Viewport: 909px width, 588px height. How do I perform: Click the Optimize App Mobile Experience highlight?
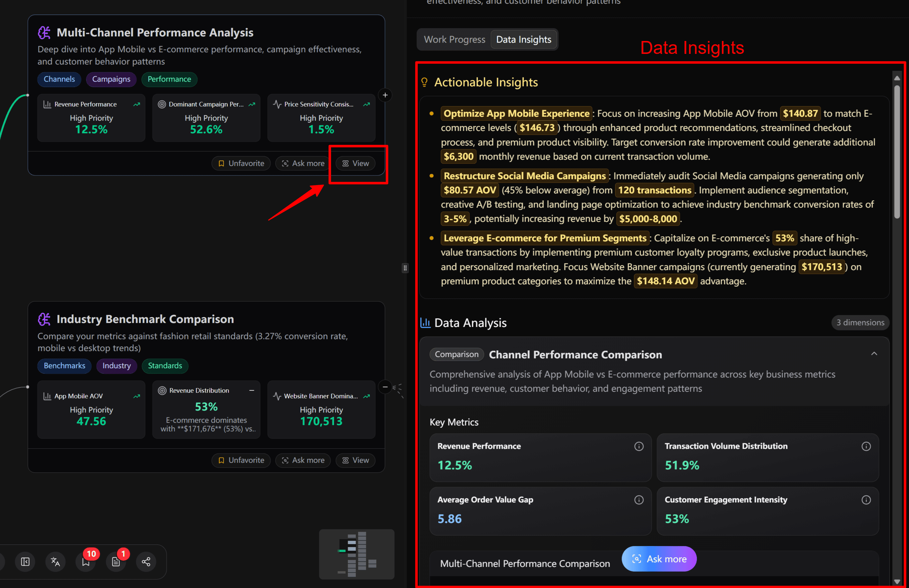[x=516, y=113]
